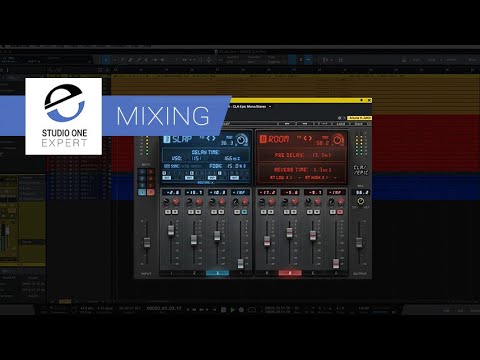This screenshot has height=360, width=480.
Task: Select delay tab 1
Action: [171, 273]
